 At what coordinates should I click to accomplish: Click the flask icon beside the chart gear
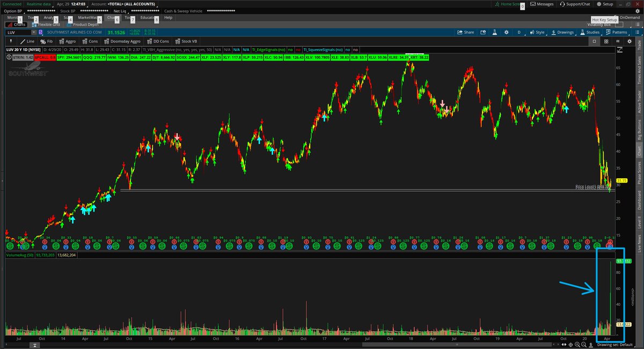point(494,32)
